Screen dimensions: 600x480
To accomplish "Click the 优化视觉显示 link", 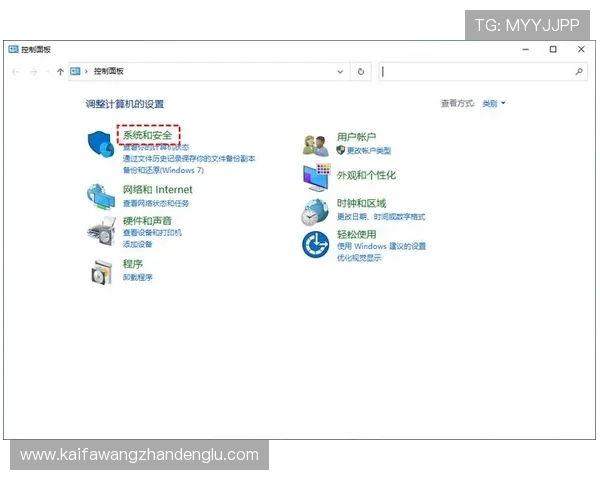I will pos(359,258).
